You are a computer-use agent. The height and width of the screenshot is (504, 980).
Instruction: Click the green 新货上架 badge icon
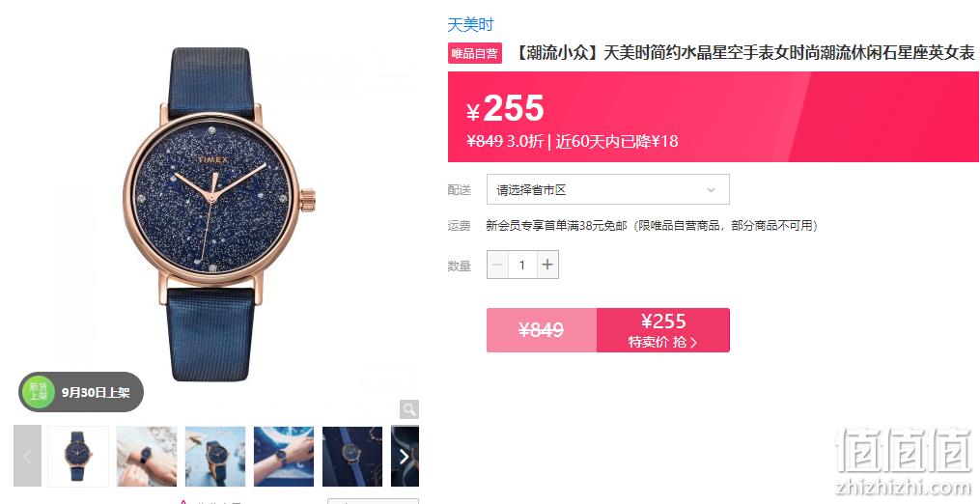click(38, 392)
